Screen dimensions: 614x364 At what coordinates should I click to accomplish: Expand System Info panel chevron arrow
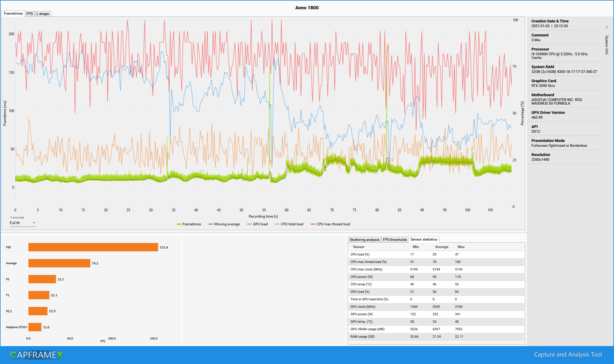point(607,27)
